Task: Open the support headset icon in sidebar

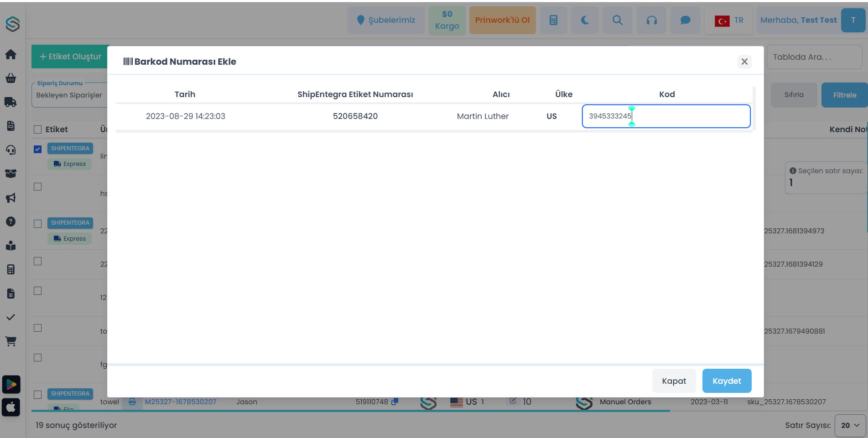Action: tap(11, 150)
